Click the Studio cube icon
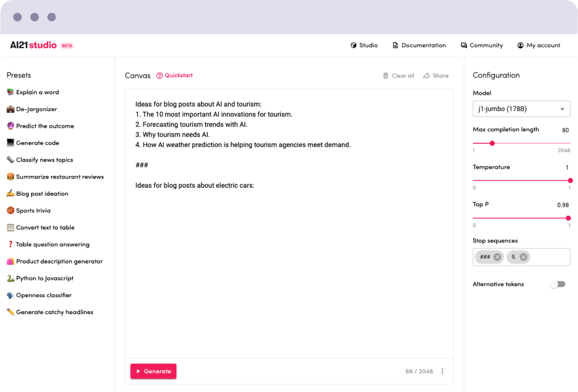This screenshot has height=392, width=578. pyautogui.click(x=353, y=45)
